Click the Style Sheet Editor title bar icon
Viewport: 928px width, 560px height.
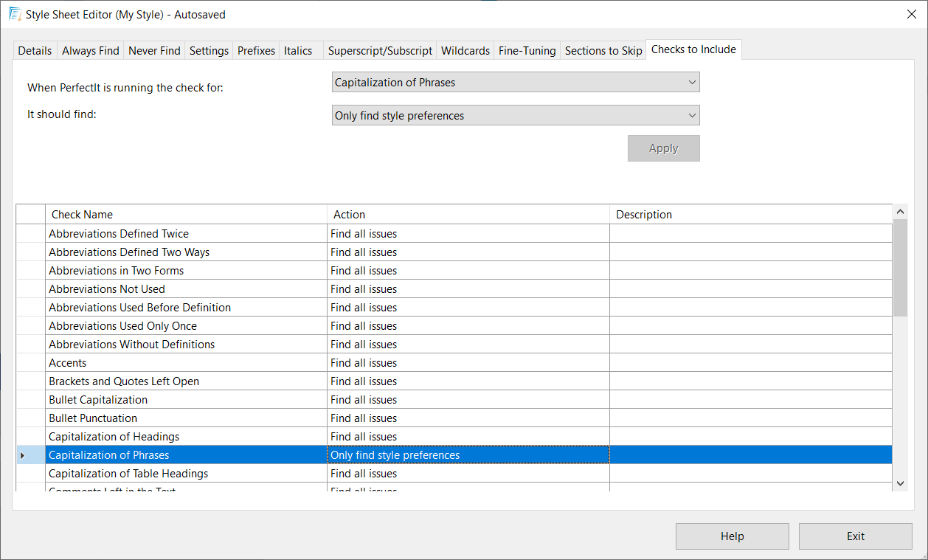(14, 14)
